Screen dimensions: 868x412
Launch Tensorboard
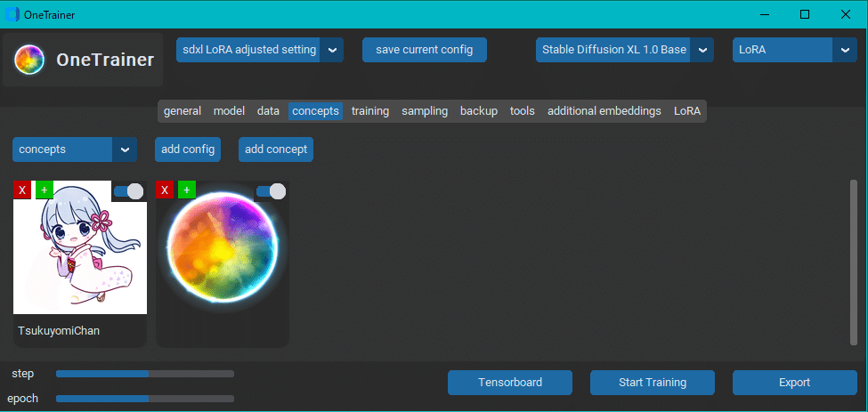pos(510,383)
